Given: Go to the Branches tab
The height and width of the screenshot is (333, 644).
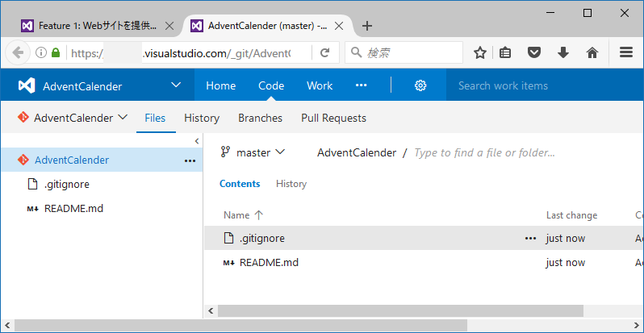Looking at the screenshot, I should pos(260,118).
